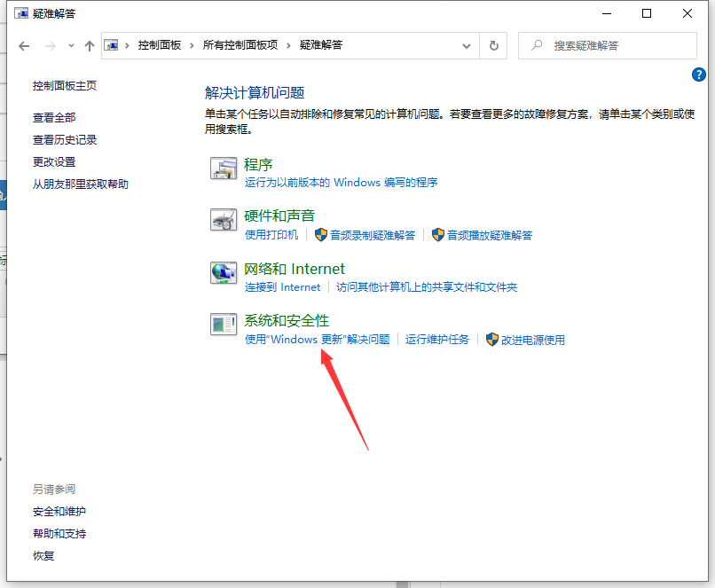Open 使用"Windows 更新"解决问题 link

[317, 340]
